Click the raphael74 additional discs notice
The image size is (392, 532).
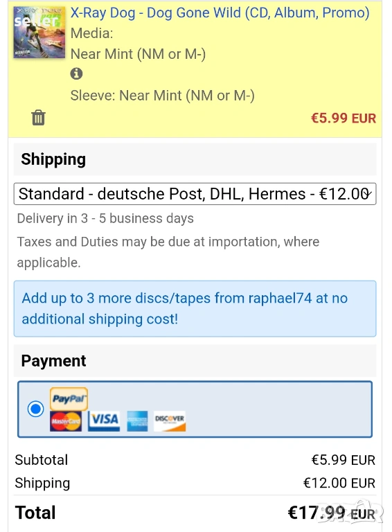(x=195, y=308)
